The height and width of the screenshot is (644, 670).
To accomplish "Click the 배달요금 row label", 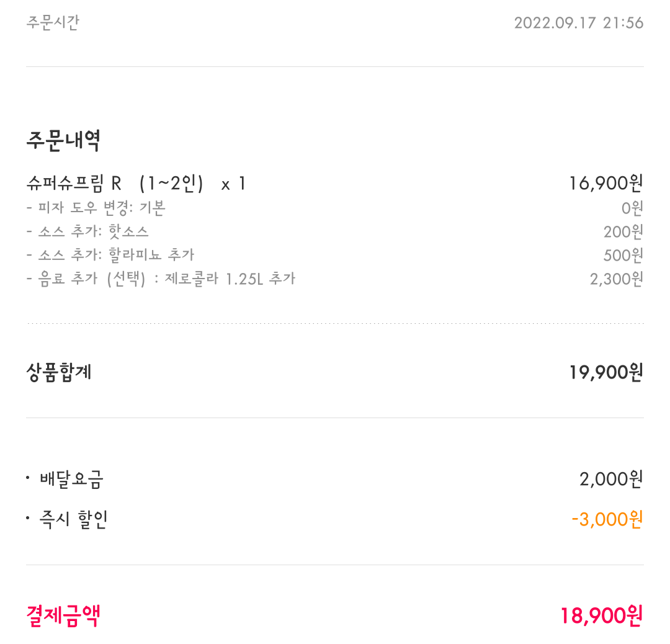I will 71,480.
